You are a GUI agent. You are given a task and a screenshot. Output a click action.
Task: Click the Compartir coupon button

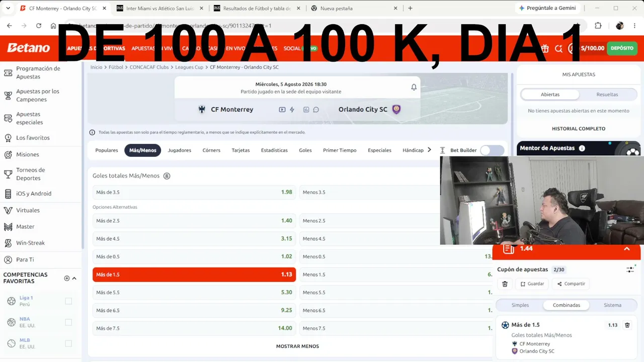click(x=571, y=284)
